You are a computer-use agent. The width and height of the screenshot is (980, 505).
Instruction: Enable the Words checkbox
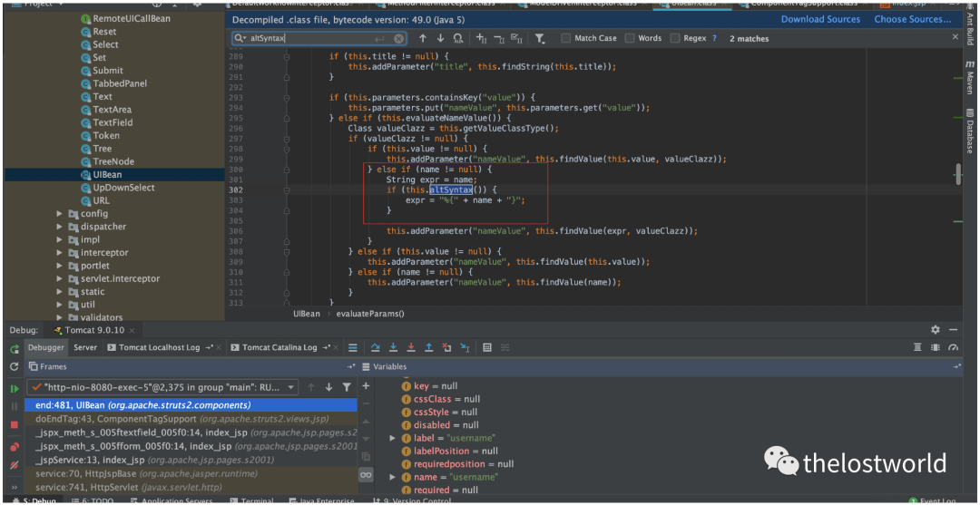(x=631, y=39)
